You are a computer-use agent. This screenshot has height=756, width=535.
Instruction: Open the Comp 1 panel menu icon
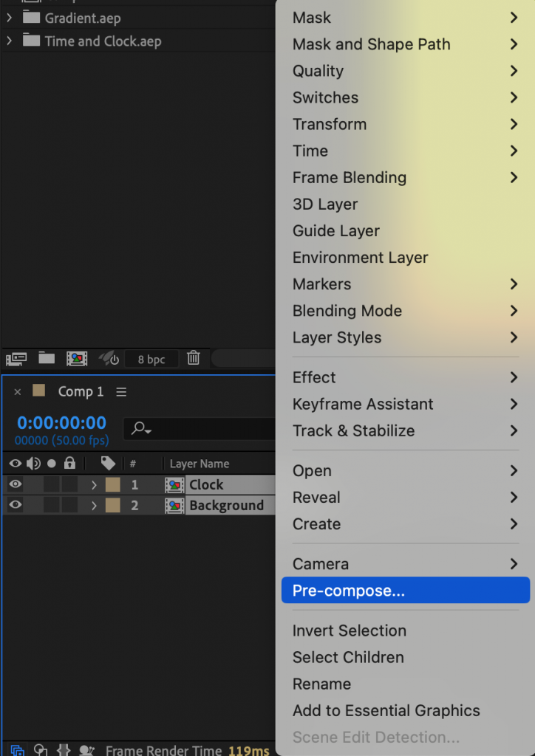click(120, 391)
